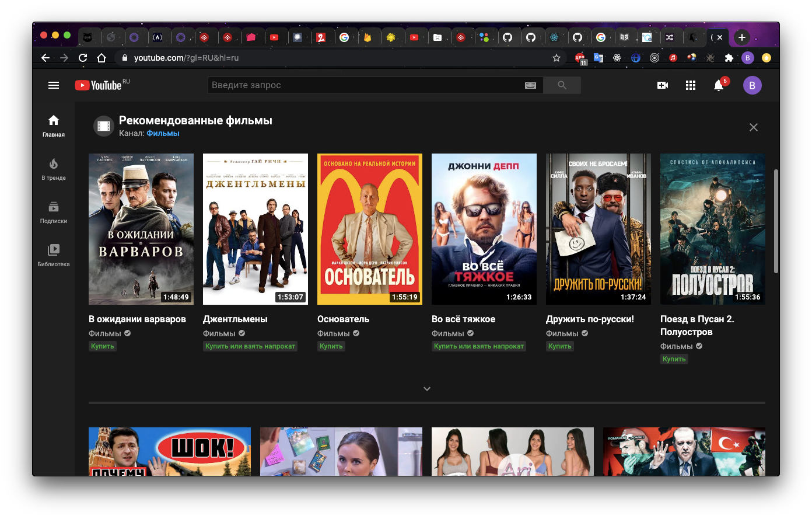Click the address bar URL
This screenshot has height=519, width=812.
coord(186,58)
